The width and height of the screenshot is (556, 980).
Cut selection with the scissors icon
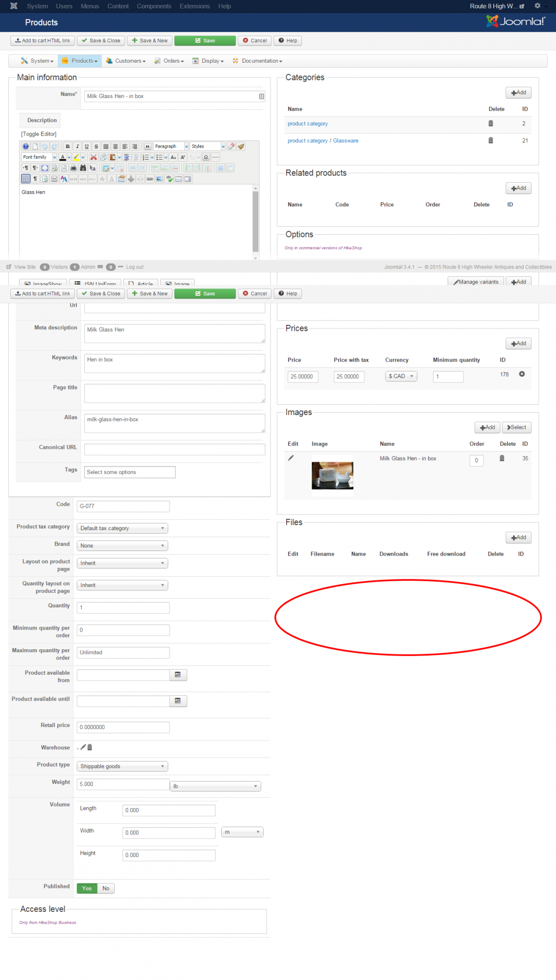(x=94, y=157)
